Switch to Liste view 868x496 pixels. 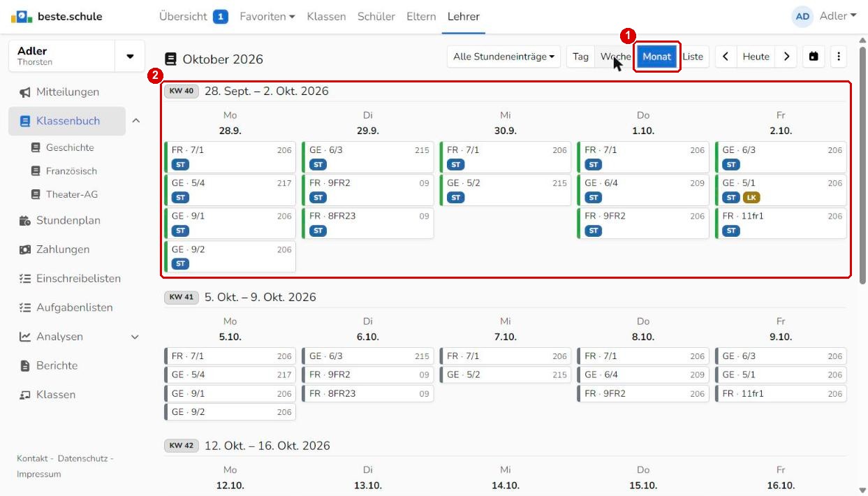point(693,57)
